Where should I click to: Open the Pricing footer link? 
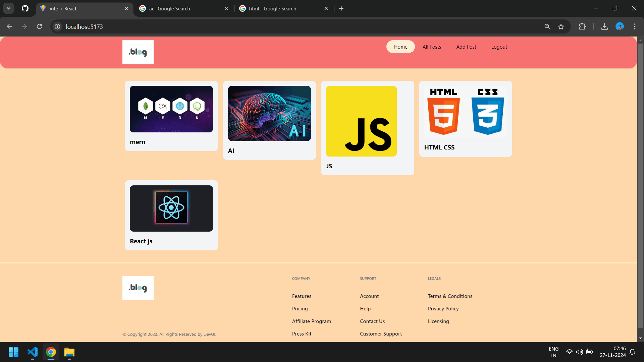point(300,309)
